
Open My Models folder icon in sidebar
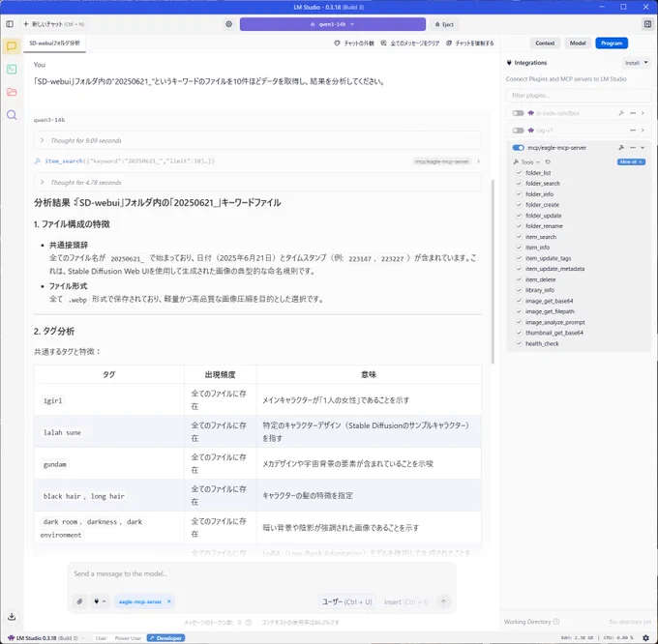click(12, 92)
